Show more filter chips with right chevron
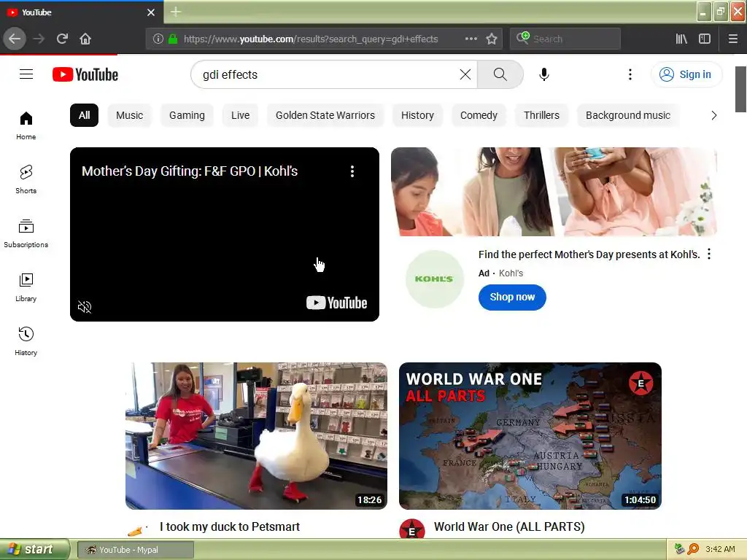The image size is (747, 560). point(713,115)
